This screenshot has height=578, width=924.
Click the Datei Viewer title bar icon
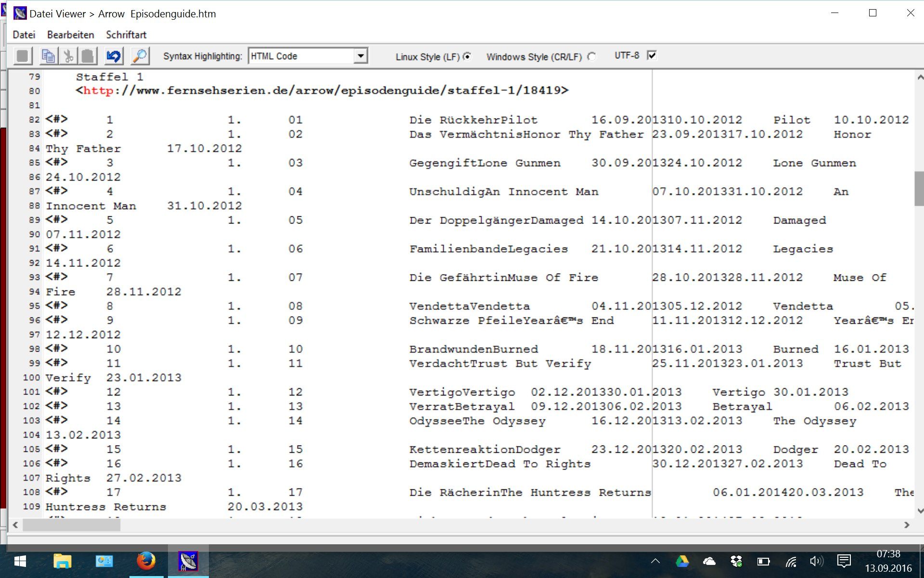click(20, 13)
